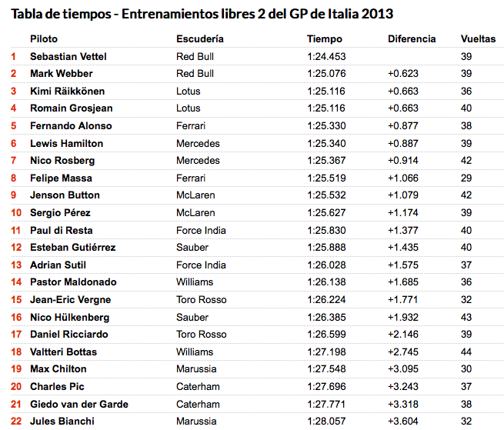The image size is (504, 430).
Task: Click Mark Webber's +0.623 difference
Action: point(402,74)
